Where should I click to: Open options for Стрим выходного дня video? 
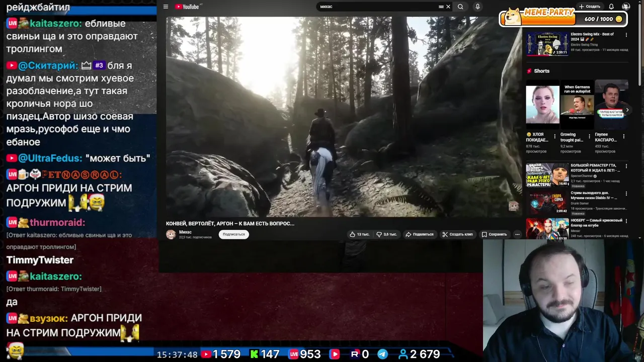(x=626, y=194)
